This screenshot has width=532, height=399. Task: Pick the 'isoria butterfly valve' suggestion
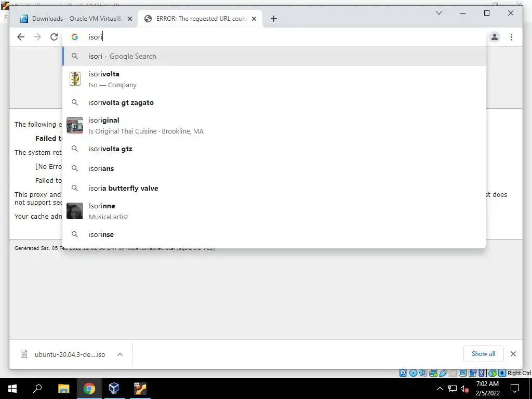274,188
